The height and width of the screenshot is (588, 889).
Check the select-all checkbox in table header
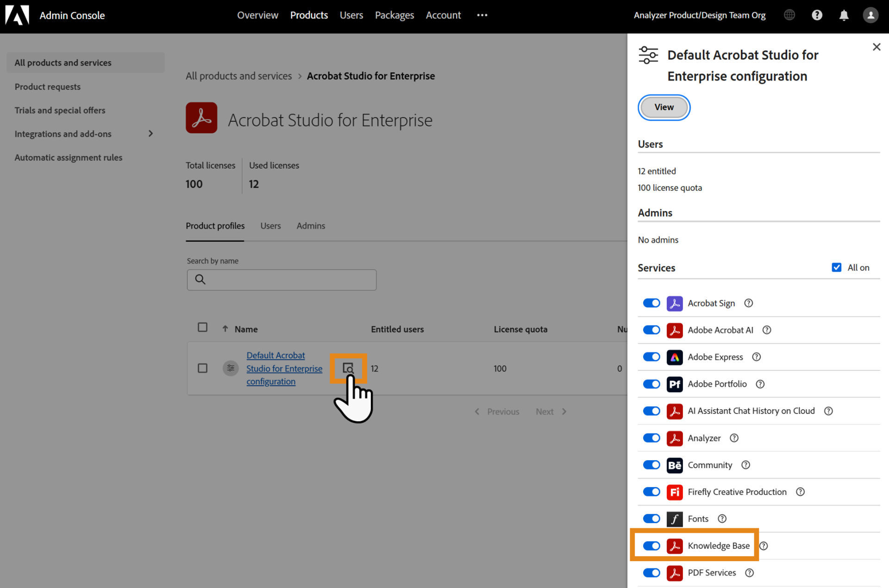click(x=202, y=327)
